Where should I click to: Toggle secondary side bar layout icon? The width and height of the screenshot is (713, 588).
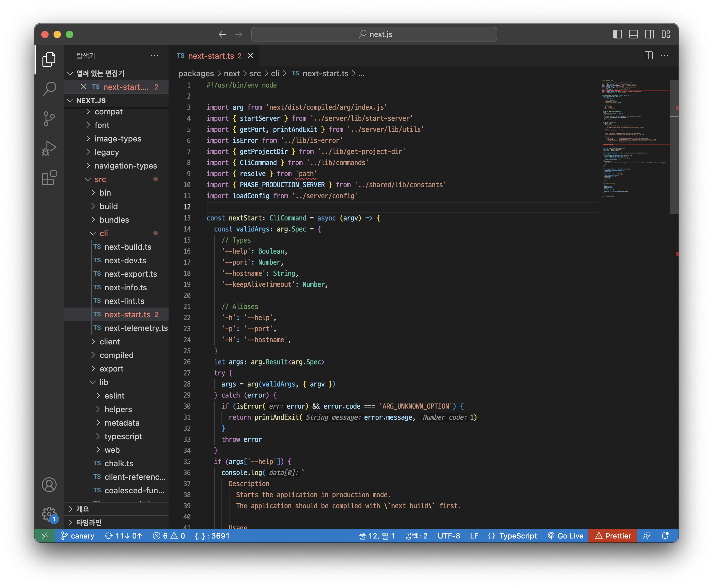649,34
